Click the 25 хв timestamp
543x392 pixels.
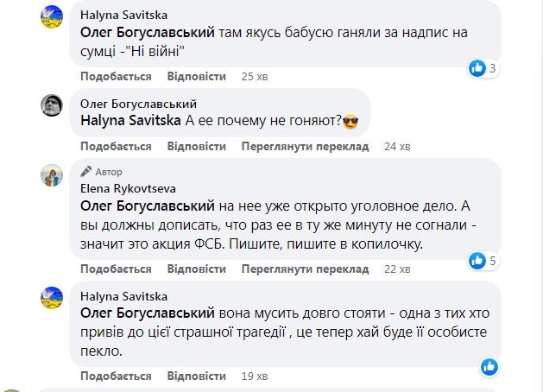254,76
